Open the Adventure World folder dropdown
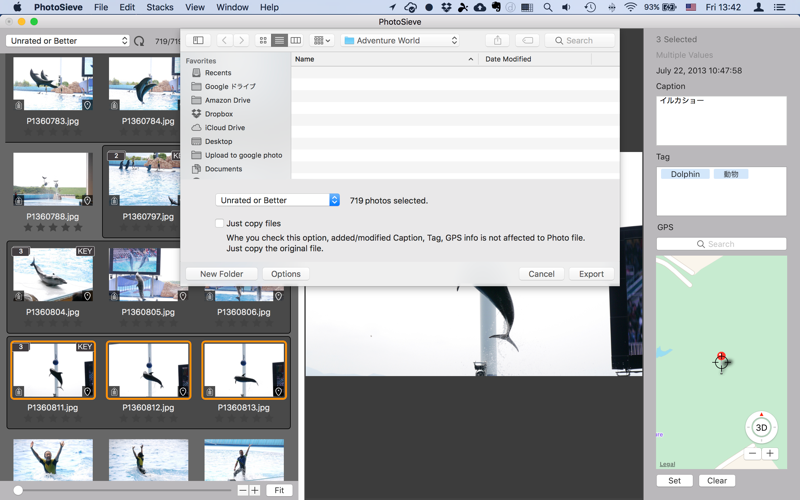 (400, 41)
